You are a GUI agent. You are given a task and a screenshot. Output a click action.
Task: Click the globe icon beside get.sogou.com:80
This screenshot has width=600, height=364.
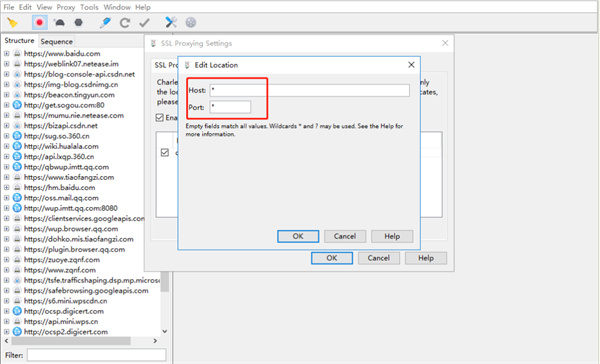17,105
